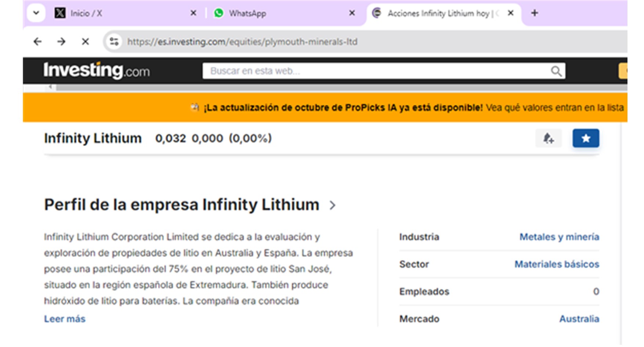Expand the tab search dropdown
This screenshot has width=644, height=347.
pos(36,13)
